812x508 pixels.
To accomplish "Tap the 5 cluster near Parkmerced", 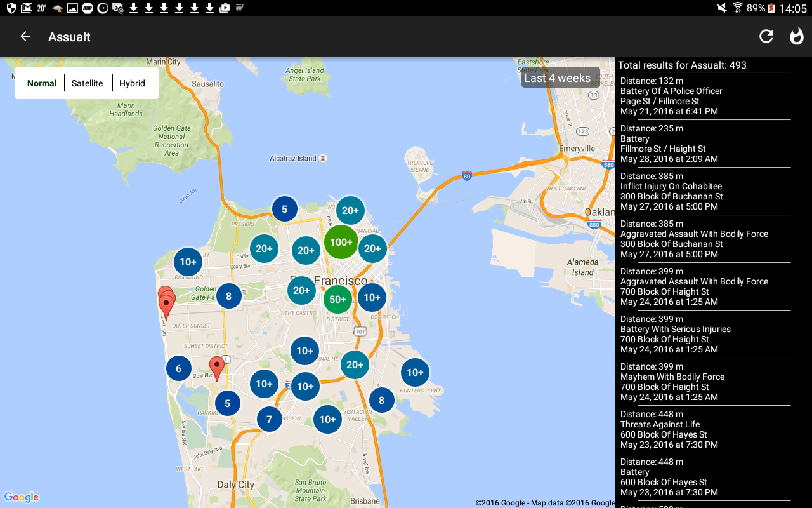I will pos(228,403).
